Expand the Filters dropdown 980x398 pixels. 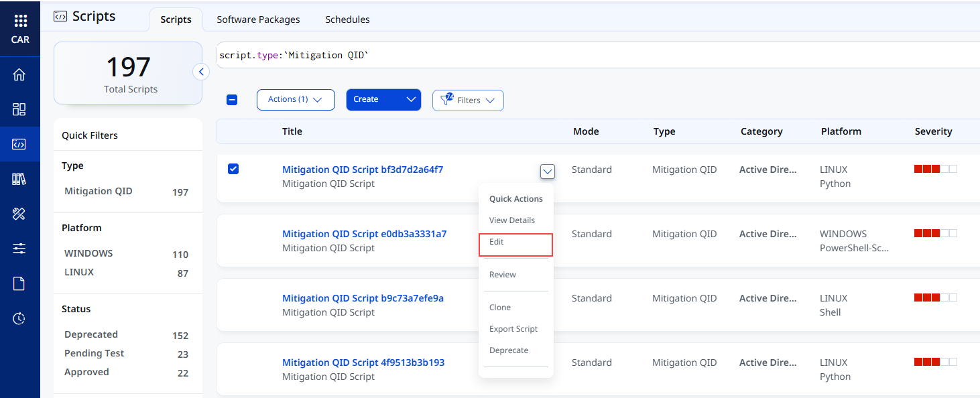point(468,101)
